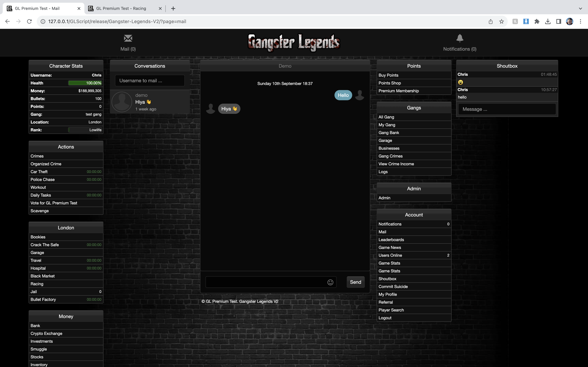The height and width of the screenshot is (367, 588).
Task: Toggle the browser side panel icon
Action: click(559, 22)
